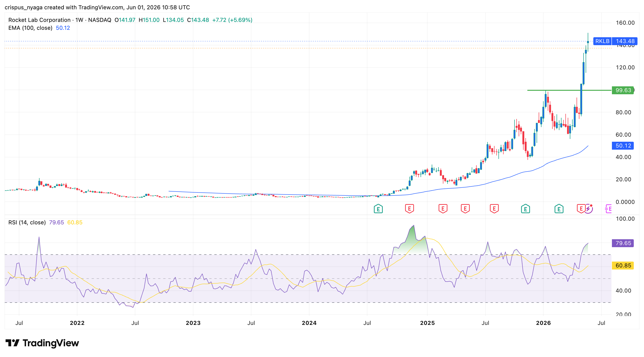The width and height of the screenshot is (644, 357).
Task: Click the open value O141.97
Action: tap(125, 20)
